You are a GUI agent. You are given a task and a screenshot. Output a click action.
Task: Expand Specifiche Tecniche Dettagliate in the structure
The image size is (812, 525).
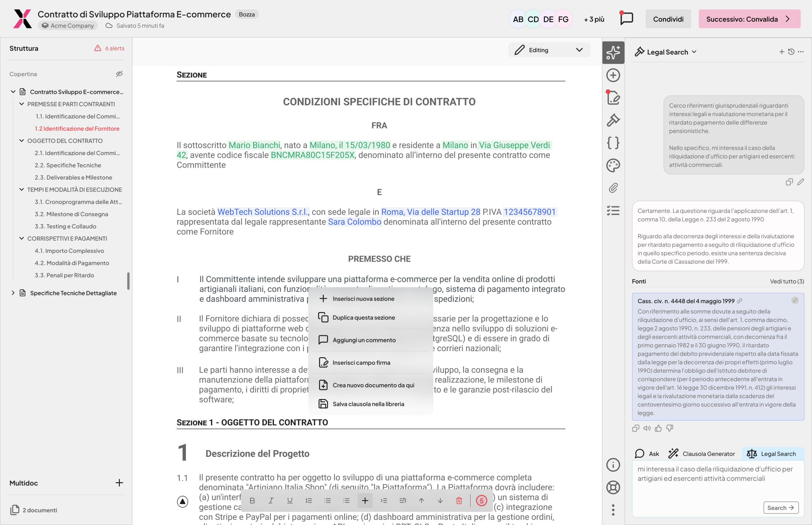13,293
